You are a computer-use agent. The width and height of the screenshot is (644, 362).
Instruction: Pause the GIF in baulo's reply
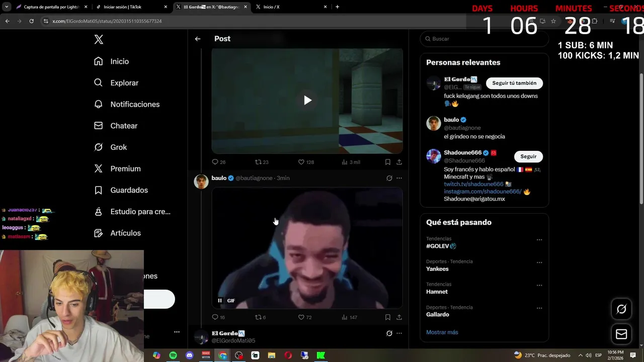point(220,301)
